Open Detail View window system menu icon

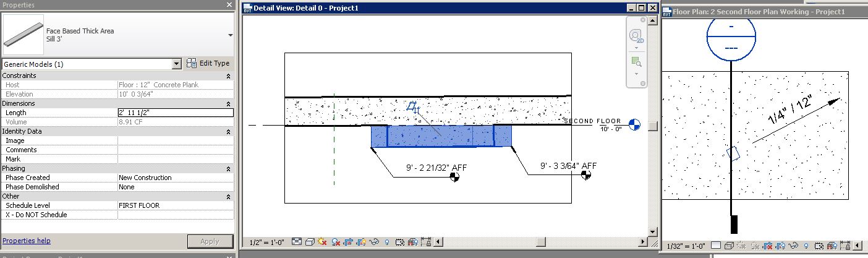[248, 8]
